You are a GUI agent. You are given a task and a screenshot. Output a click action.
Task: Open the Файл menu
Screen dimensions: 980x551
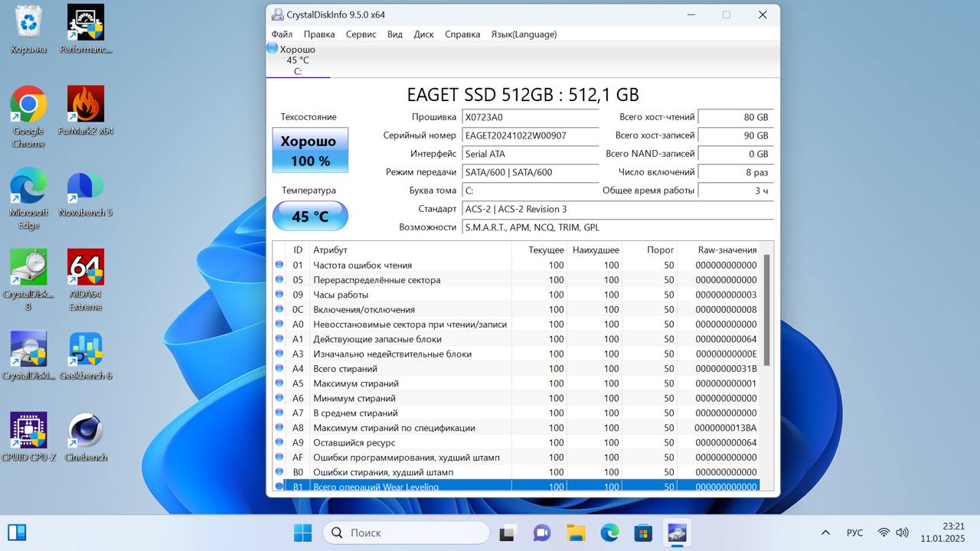click(282, 34)
